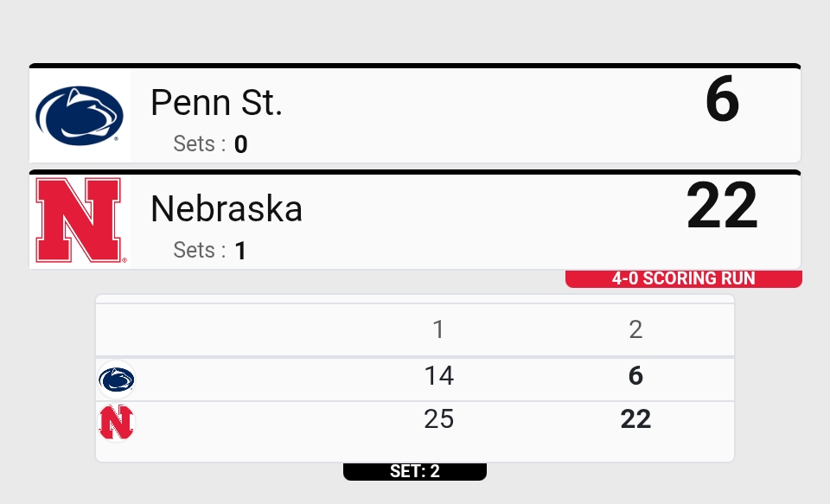Select the set 1 column header
Screen dimensions: 830x504
[x=438, y=329]
